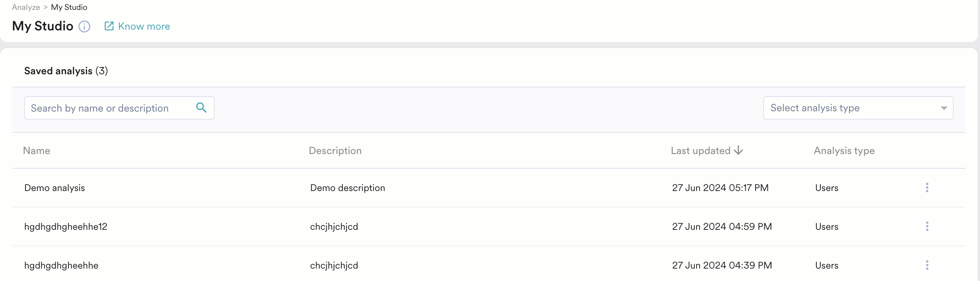Click the Description column header

(335, 151)
